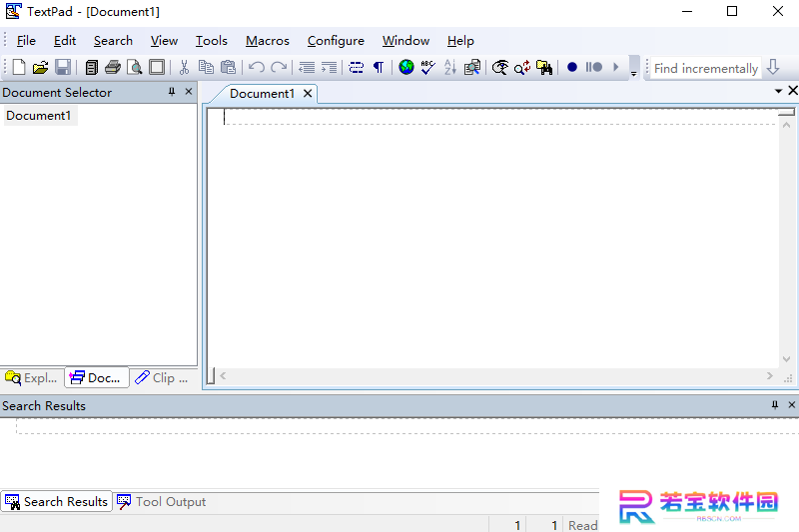The width and height of the screenshot is (799, 532).
Task: Toggle word wrap toolbar icon
Action: (x=356, y=67)
